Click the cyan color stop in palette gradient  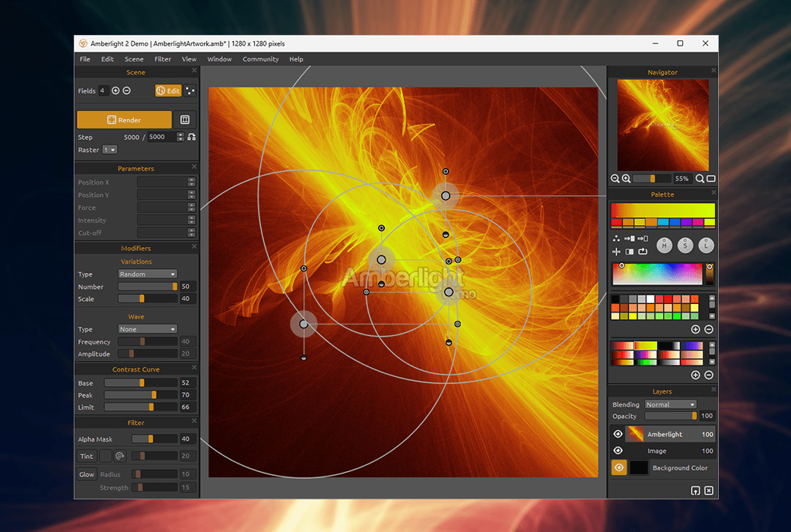(x=663, y=222)
